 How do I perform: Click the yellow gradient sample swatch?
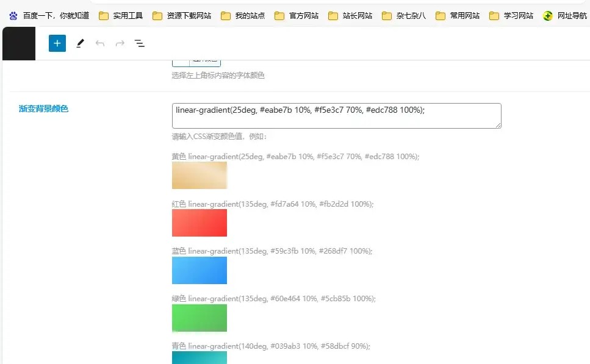pos(200,175)
